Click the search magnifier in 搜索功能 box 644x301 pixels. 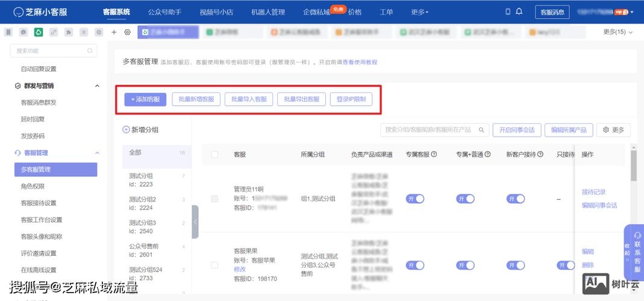(x=90, y=51)
